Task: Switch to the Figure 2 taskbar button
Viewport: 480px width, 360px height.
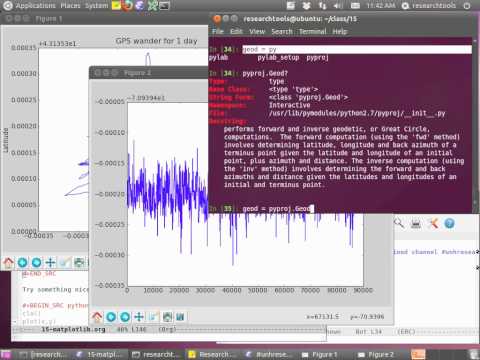Action: [376, 354]
